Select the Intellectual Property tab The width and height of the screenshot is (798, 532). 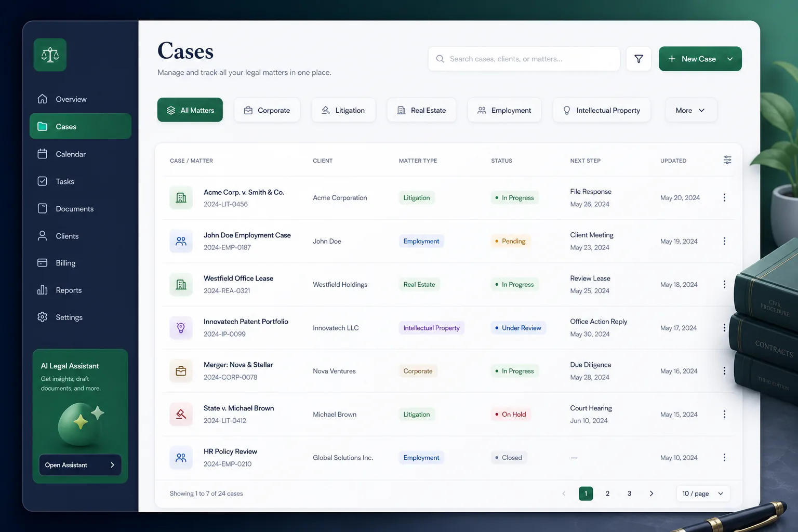[x=602, y=110]
